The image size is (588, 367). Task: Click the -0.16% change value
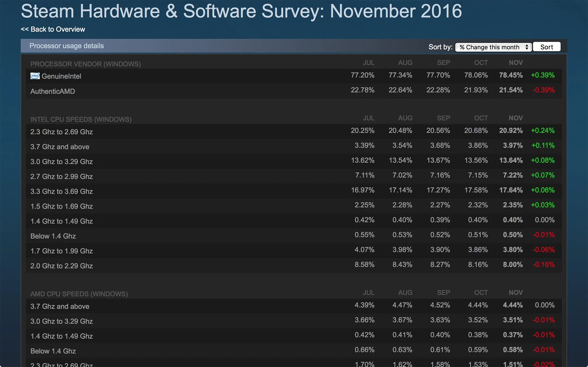[543, 265]
